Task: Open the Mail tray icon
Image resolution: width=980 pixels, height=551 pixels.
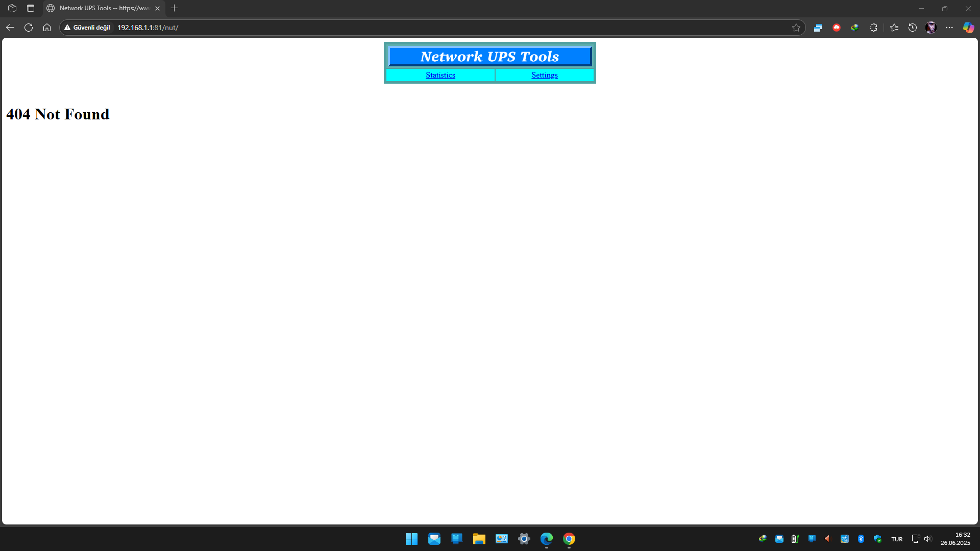Action: tap(779, 539)
